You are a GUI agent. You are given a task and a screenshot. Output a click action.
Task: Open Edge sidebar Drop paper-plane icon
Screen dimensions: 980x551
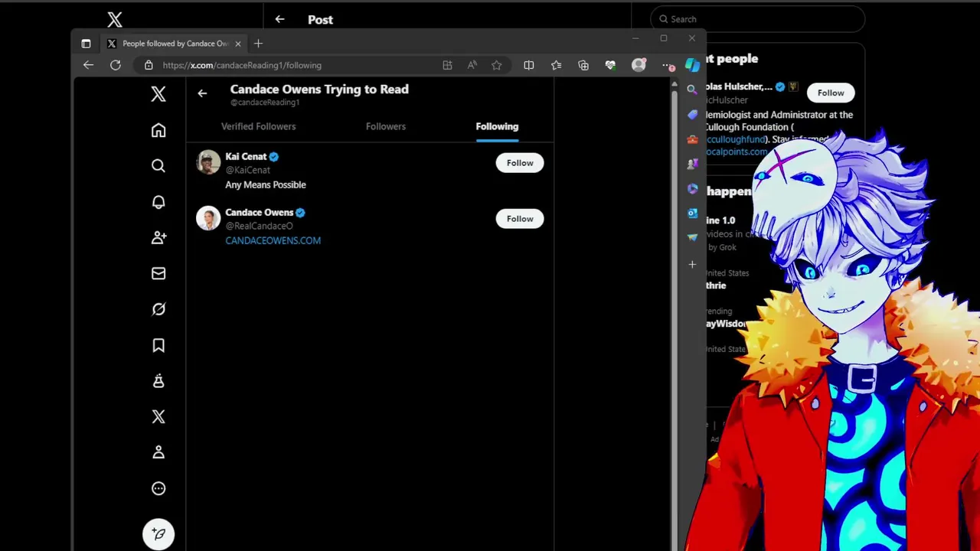tap(692, 237)
